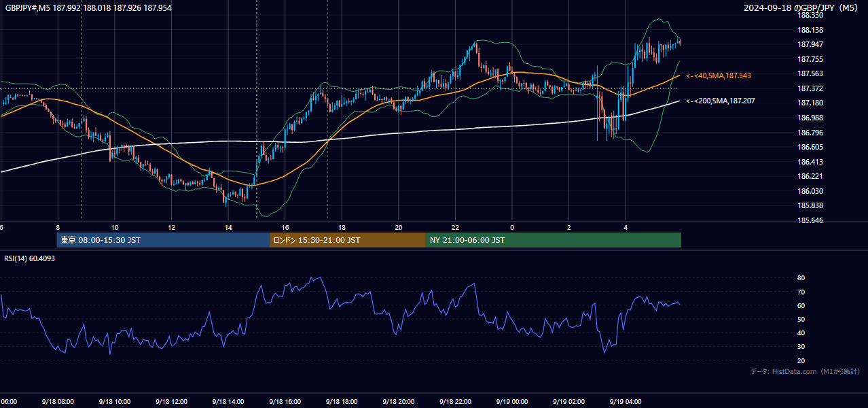Click the 9/18 12:00 time label
This screenshot has height=408, width=868.
[171, 402]
